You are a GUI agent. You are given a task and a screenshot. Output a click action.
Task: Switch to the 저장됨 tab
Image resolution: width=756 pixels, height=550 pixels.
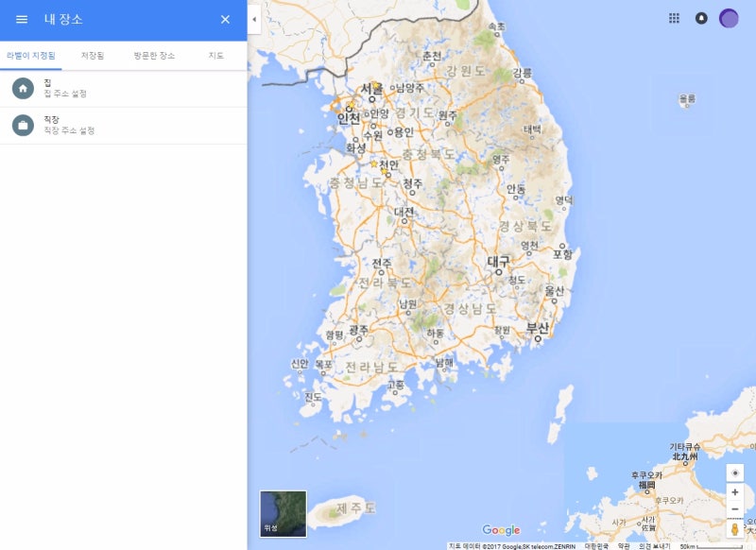point(92,56)
